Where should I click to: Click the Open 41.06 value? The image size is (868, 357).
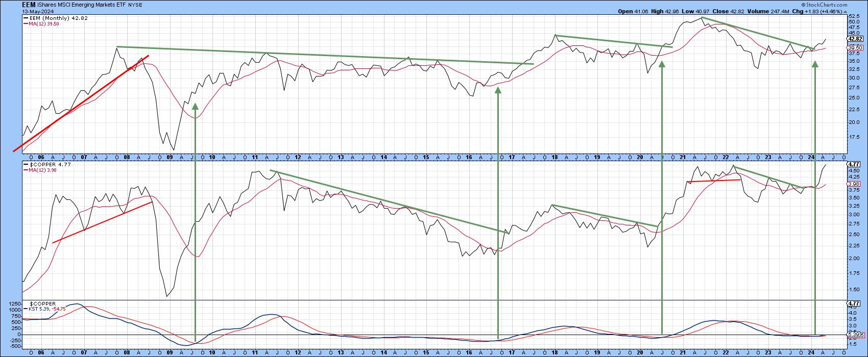pos(632,11)
